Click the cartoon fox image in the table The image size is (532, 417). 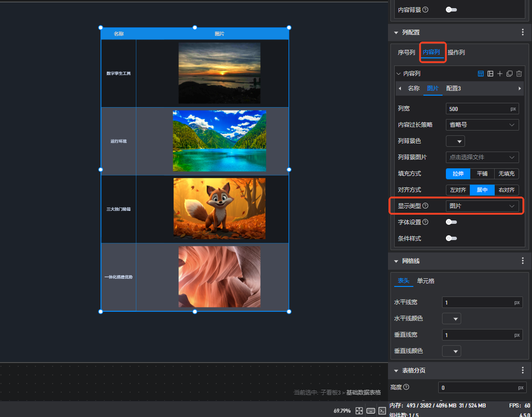(x=220, y=208)
